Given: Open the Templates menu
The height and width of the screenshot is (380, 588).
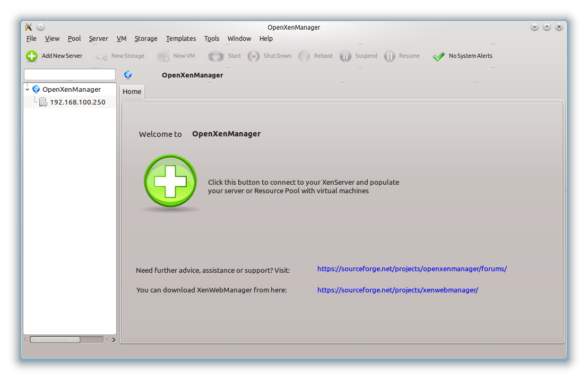Looking at the screenshot, I should click(181, 39).
